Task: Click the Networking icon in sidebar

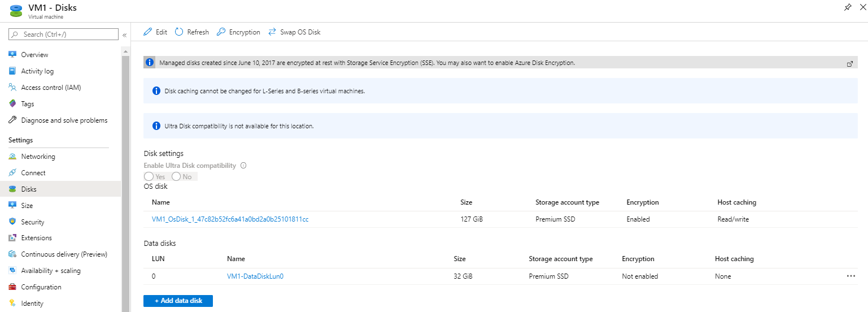Action: (12, 157)
